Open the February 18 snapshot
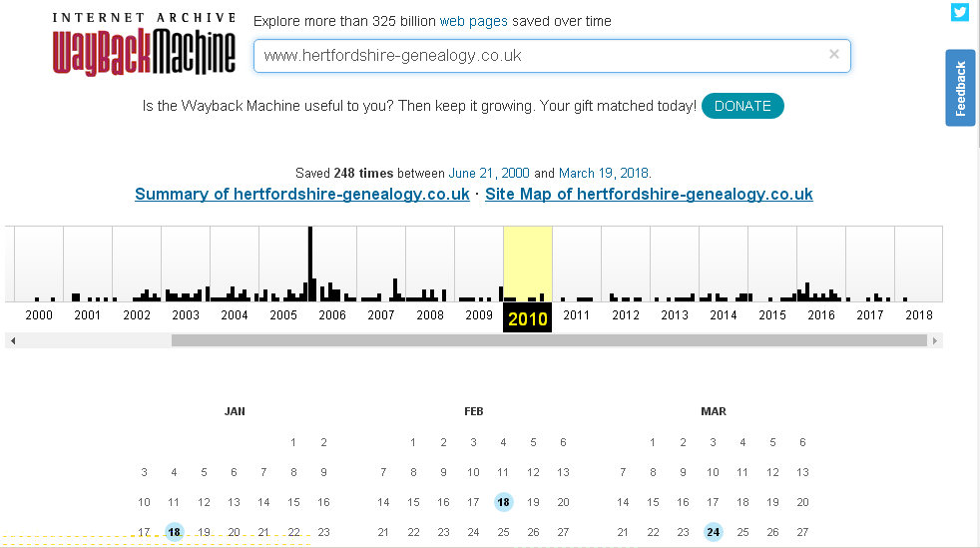The height and width of the screenshot is (548, 980). (x=503, y=502)
